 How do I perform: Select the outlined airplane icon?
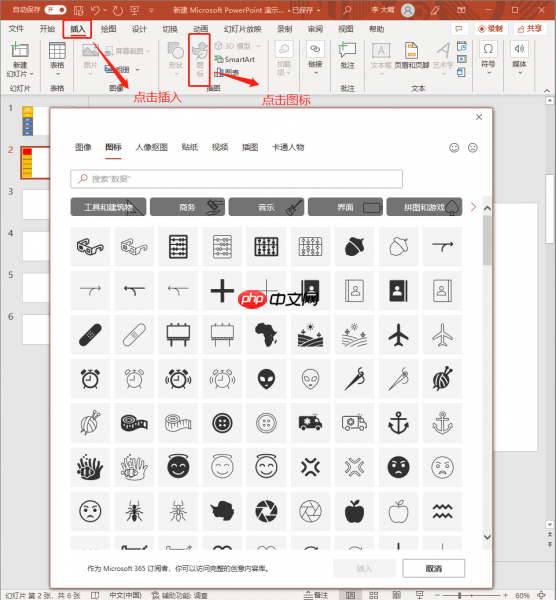(x=442, y=334)
